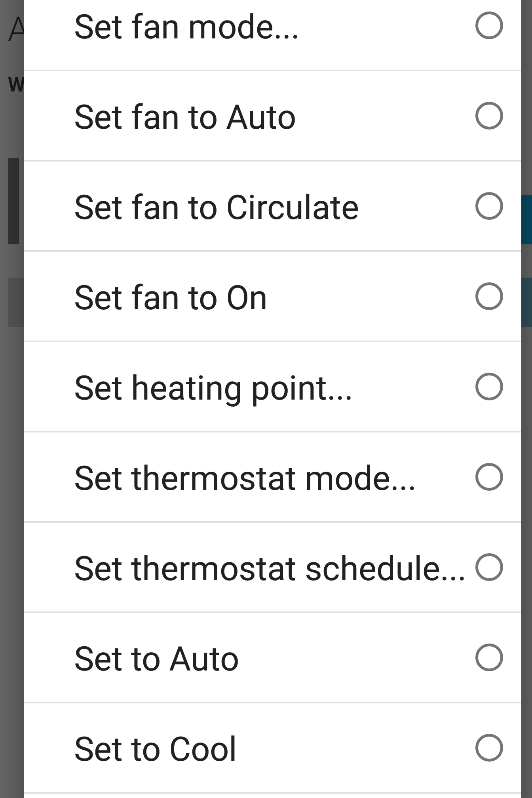
Task: Select the Set to Auto radio button
Action: click(x=489, y=658)
